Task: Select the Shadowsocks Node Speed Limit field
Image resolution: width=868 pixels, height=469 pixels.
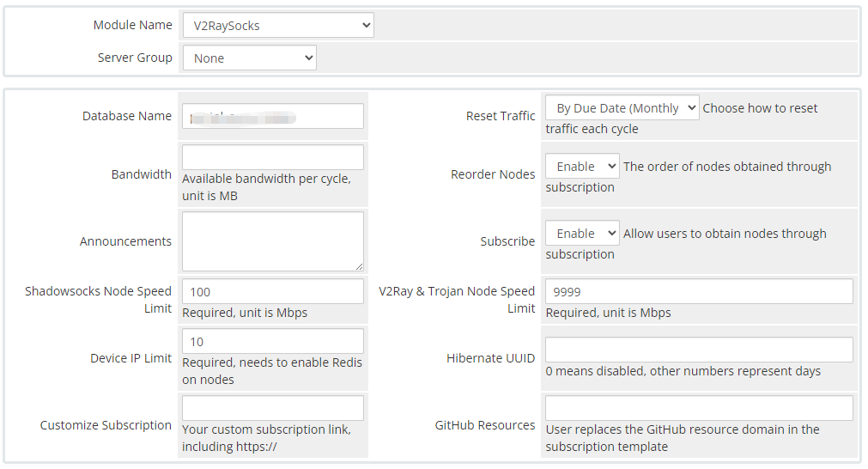Action: (273, 292)
